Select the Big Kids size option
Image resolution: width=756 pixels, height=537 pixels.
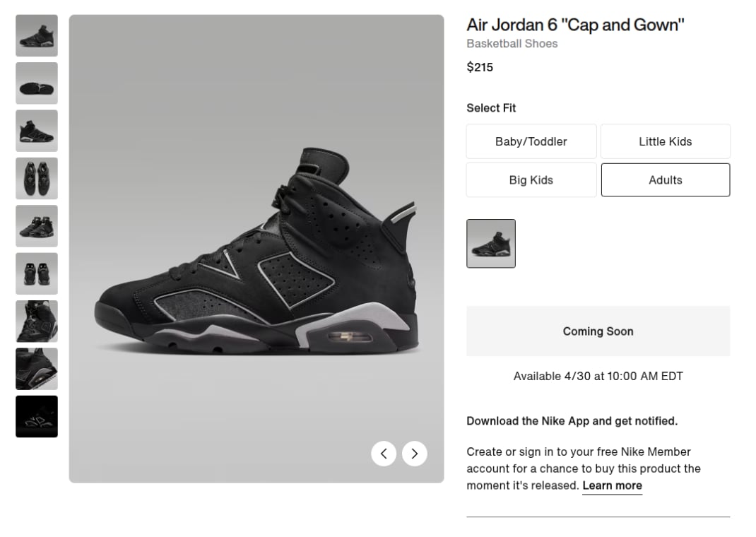(531, 179)
